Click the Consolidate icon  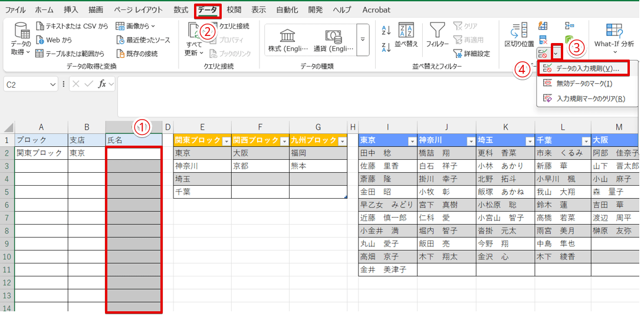coord(569,27)
